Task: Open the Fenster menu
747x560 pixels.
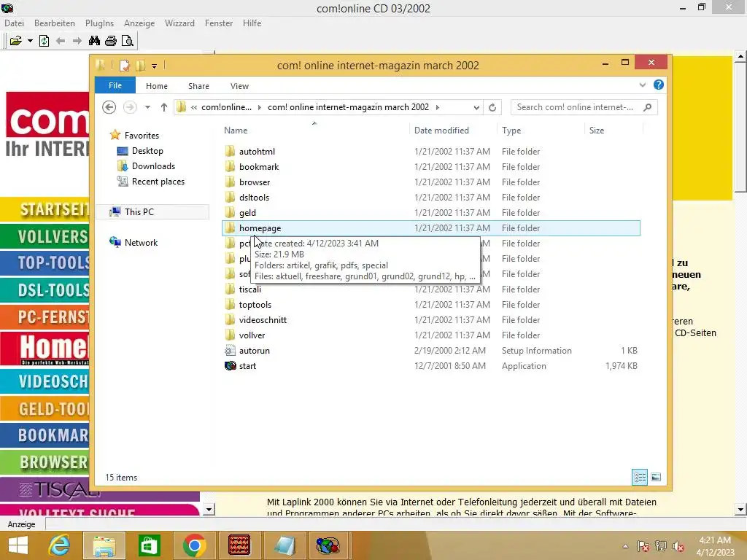Action: 219,23
